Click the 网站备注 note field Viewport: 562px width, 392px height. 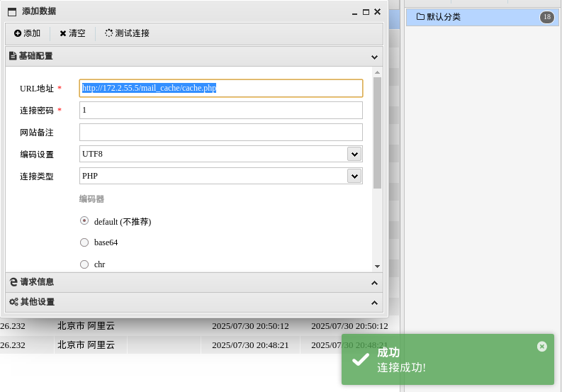[221, 133]
